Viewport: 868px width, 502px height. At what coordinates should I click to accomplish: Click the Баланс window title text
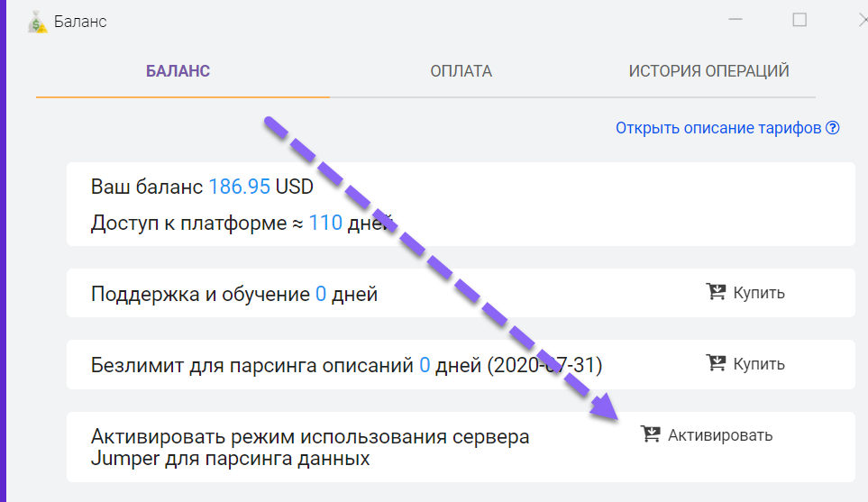point(81,22)
